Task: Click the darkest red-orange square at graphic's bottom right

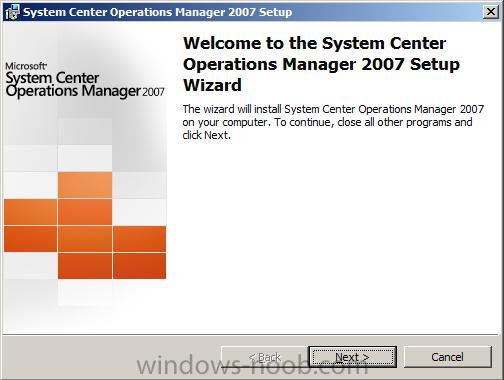Action: tap(140, 266)
